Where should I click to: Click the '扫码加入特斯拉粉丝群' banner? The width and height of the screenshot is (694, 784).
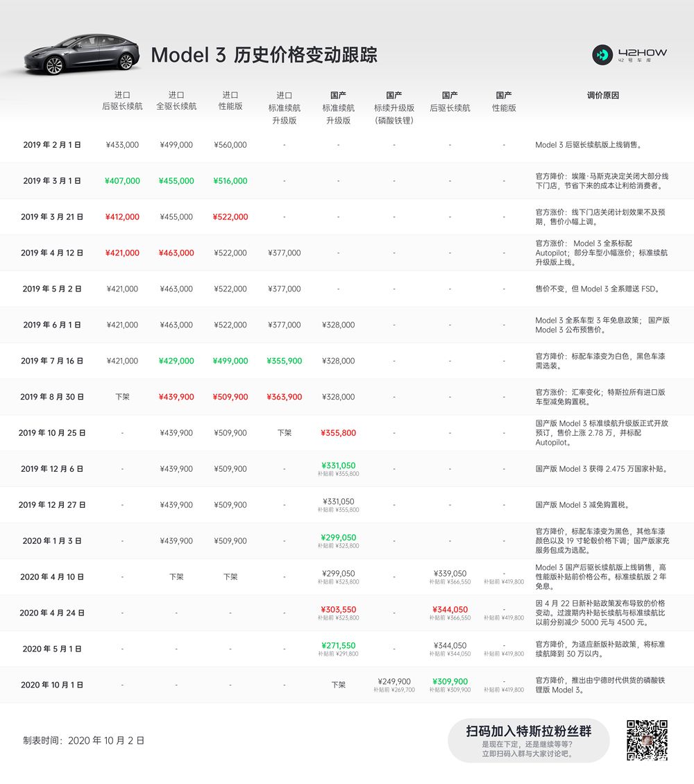point(529,740)
